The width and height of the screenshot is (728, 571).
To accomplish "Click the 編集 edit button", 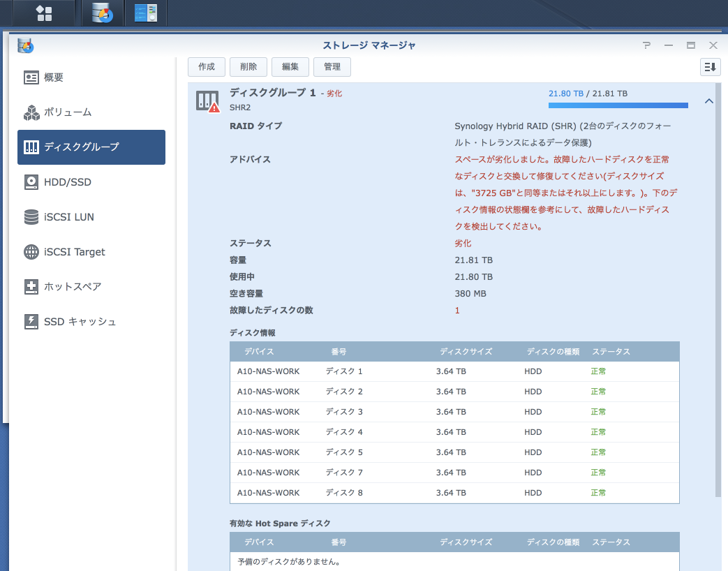I will [x=290, y=67].
